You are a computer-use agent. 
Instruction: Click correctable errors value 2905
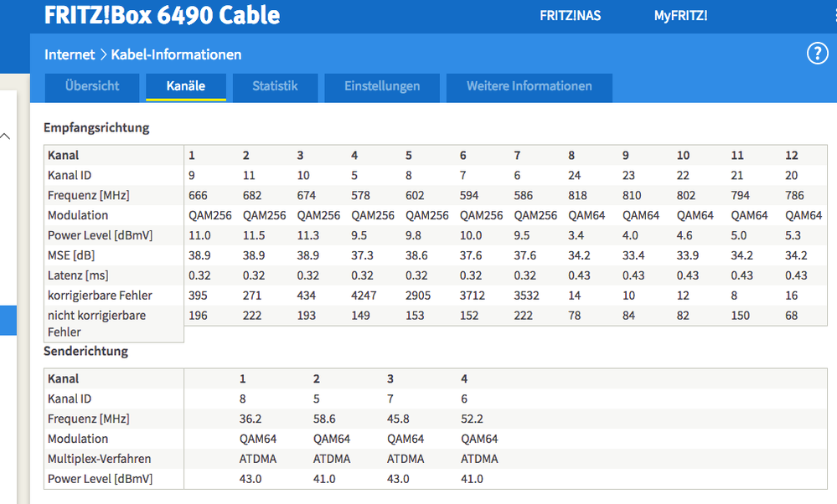pos(418,296)
